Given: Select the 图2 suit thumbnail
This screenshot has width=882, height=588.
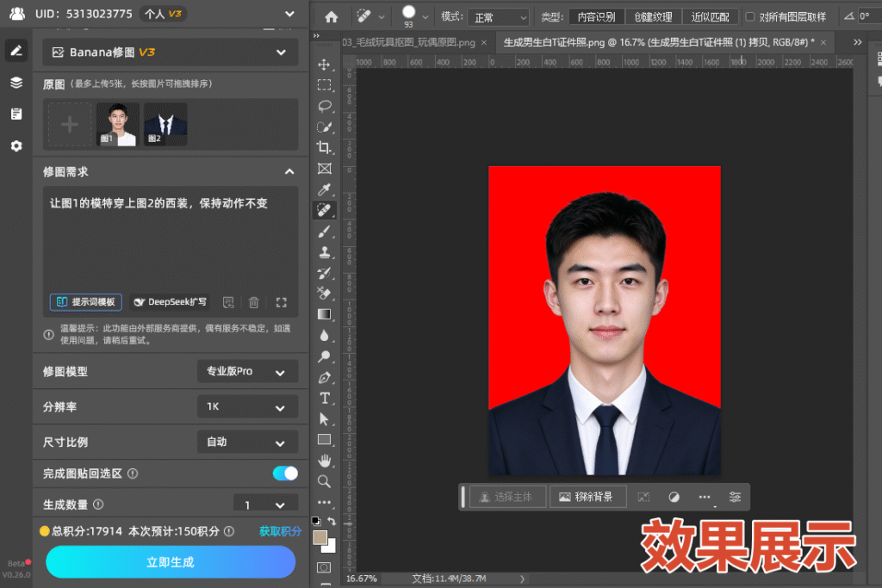Looking at the screenshot, I should click(x=165, y=124).
